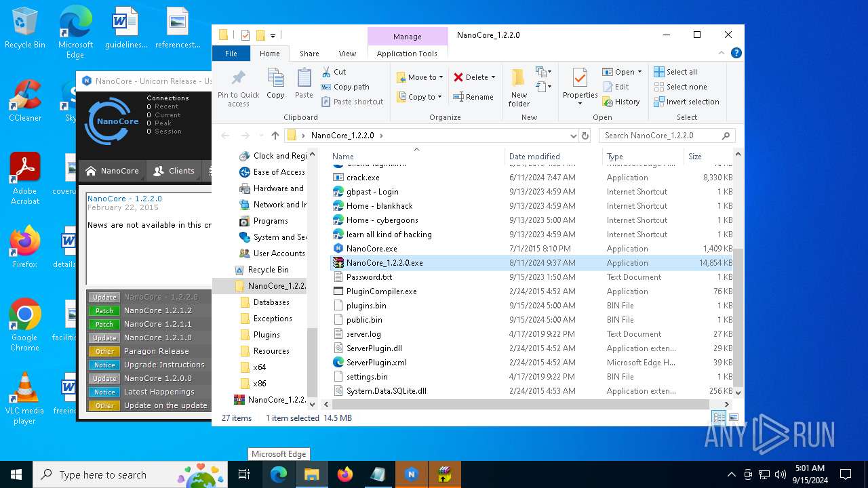Open the Move to dropdown
This screenshot has height=488, width=868.
pos(420,77)
